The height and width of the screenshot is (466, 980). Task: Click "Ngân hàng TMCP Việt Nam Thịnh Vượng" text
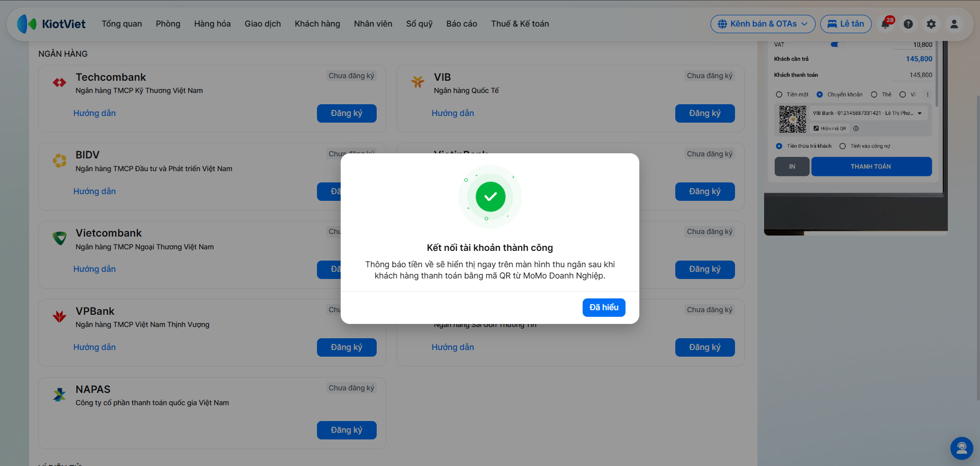pyautogui.click(x=142, y=324)
